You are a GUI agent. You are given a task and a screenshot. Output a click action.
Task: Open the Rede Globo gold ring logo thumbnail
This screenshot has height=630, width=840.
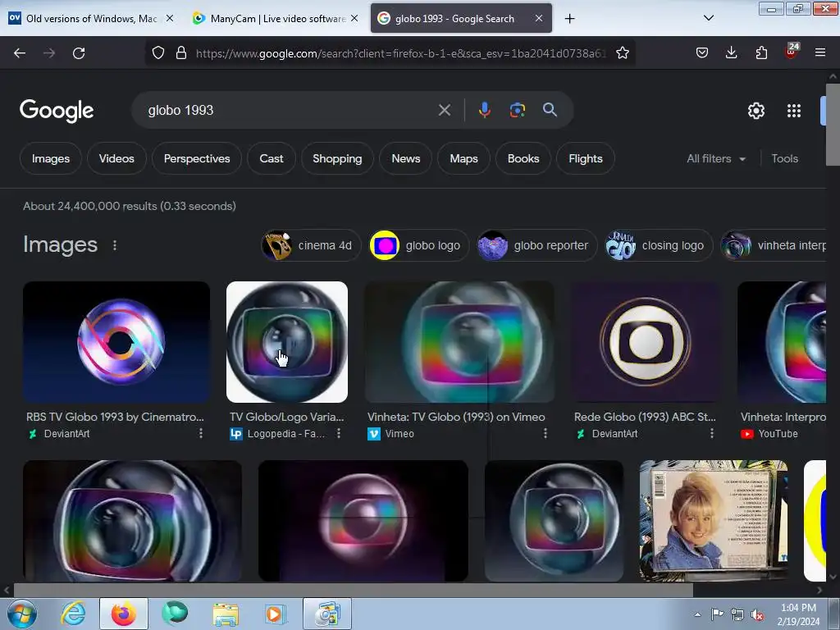(646, 342)
